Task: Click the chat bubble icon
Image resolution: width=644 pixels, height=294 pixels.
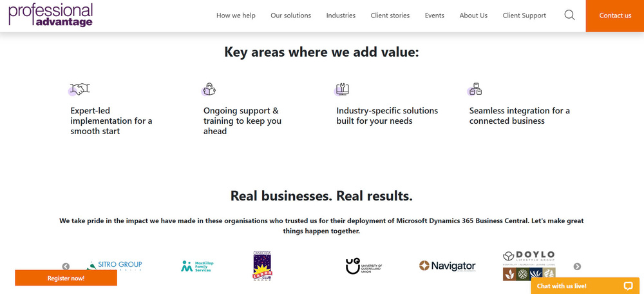Action: [x=629, y=286]
